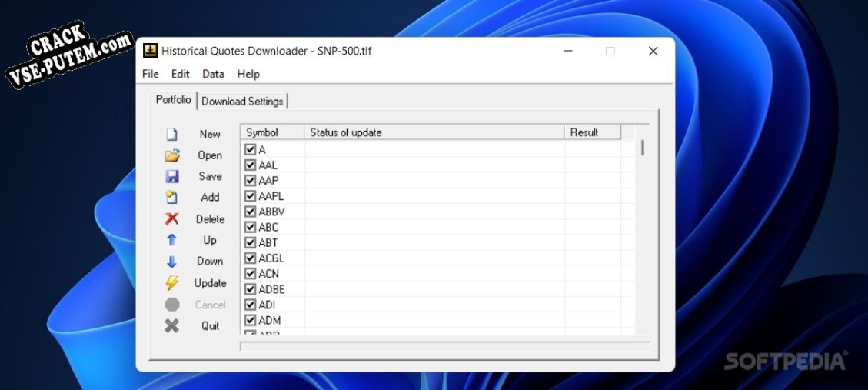The width and height of the screenshot is (868, 390).
Task: Click the Open button label
Action: [210, 155]
